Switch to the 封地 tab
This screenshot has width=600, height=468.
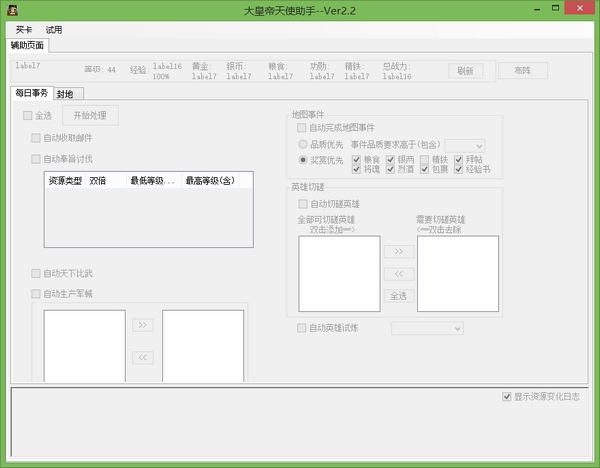[65, 94]
